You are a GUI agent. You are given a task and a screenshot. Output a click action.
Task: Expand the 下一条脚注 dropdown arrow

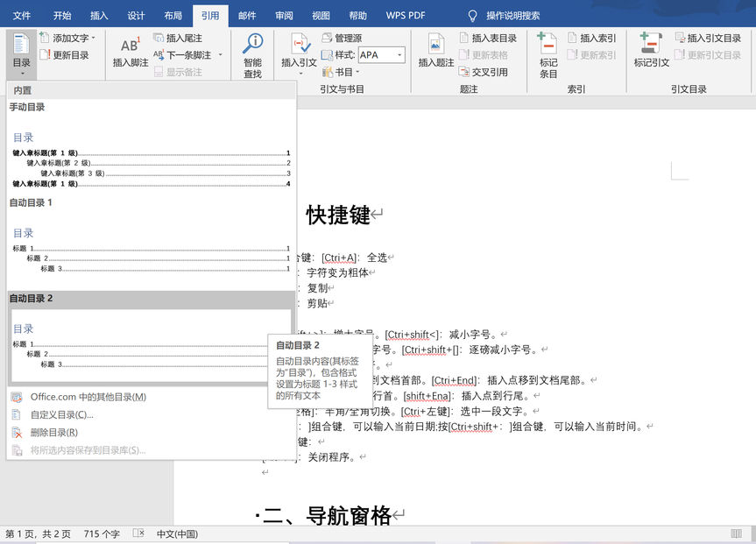[x=220, y=55]
